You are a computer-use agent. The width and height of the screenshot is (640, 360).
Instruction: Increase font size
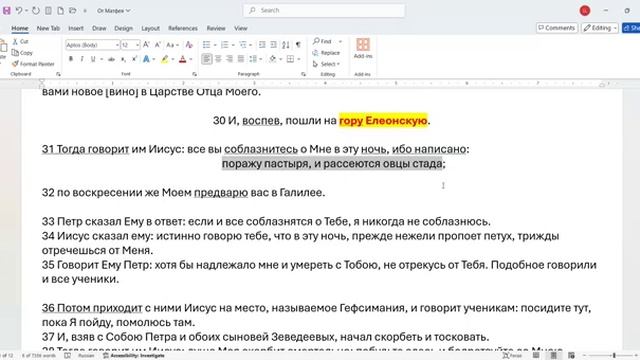[x=146, y=44]
